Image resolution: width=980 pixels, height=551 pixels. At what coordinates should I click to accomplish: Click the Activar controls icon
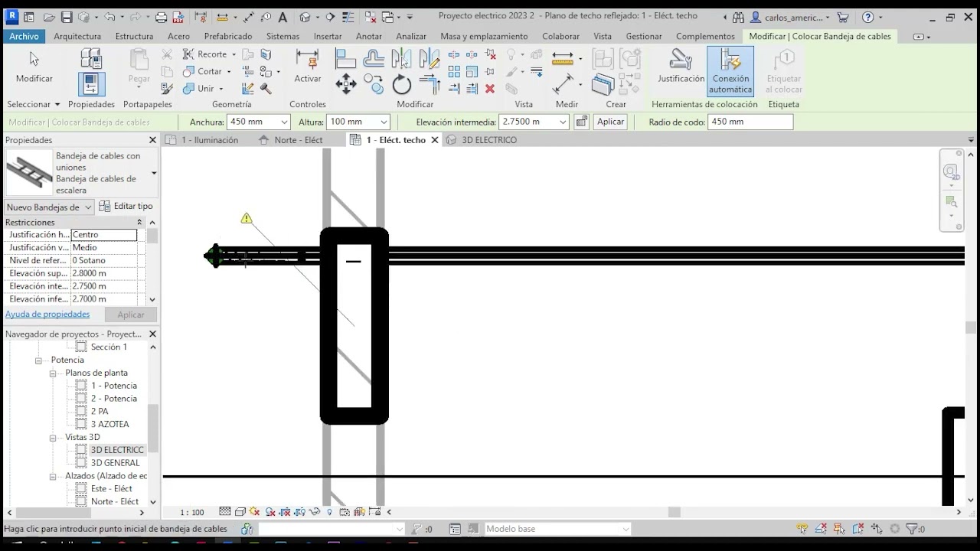point(307,66)
